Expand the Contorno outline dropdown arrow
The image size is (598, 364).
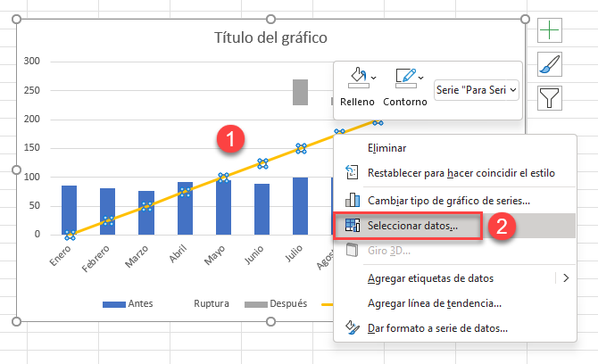(x=420, y=78)
